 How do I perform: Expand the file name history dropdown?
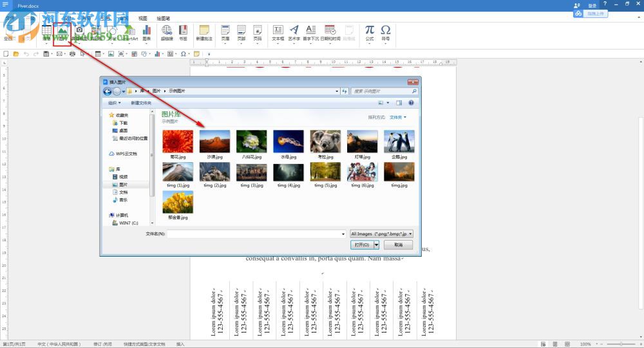pyautogui.click(x=343, y=234)
